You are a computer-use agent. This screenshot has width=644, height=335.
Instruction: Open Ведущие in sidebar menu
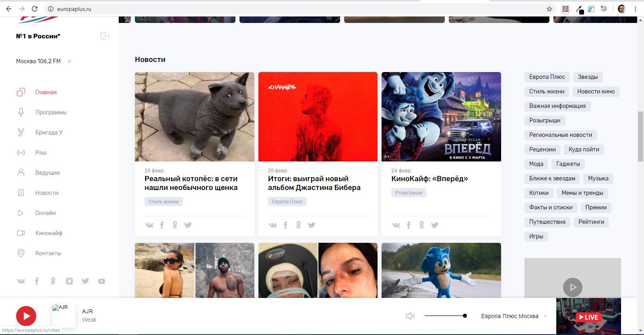39,173
